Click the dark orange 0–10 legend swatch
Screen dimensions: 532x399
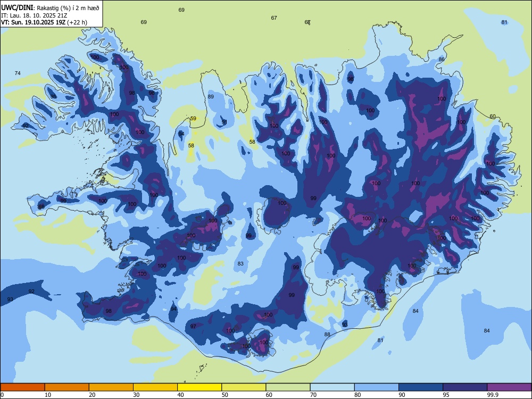point(22,387)
